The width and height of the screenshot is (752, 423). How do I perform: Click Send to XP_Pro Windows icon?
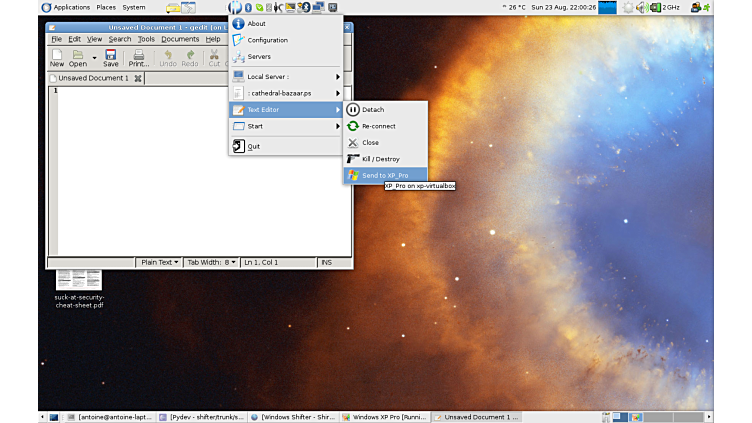tap(352, 175)
